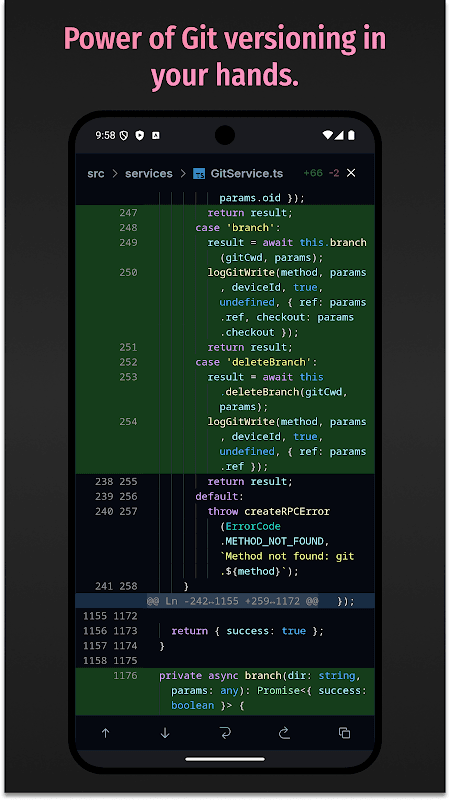
Task: Tap the default: line of code
Action: pos(219,496)
